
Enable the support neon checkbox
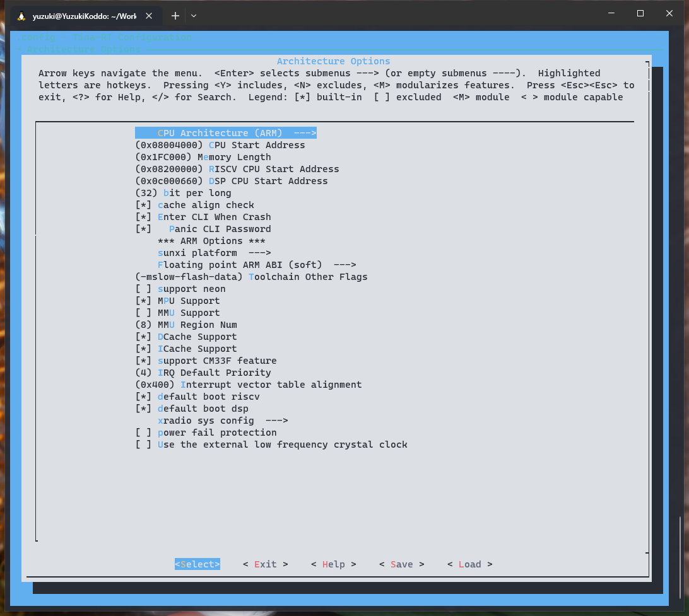coord(180,289)
